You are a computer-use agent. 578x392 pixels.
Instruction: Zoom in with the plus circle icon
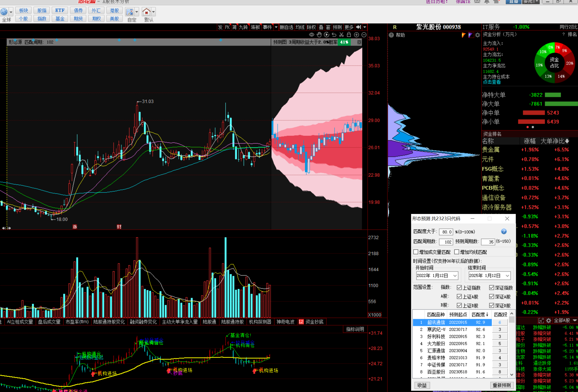pos(356,35)
